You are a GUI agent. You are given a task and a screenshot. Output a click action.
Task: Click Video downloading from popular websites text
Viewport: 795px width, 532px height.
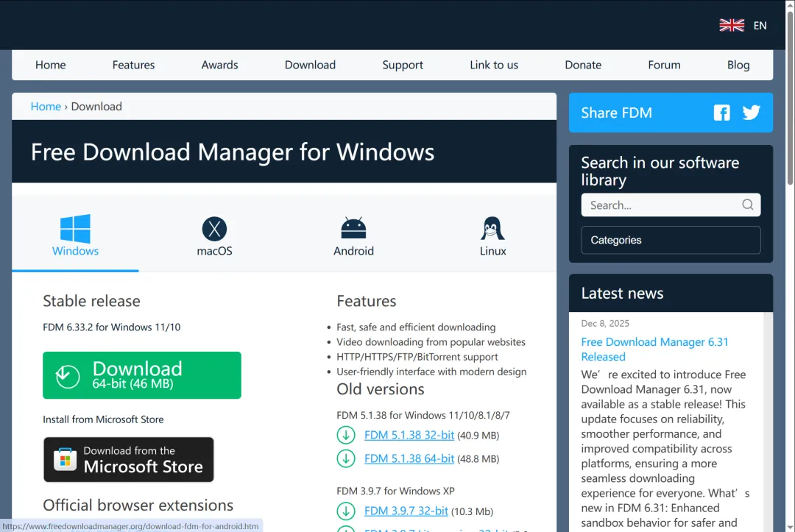(x=431, y=342)
